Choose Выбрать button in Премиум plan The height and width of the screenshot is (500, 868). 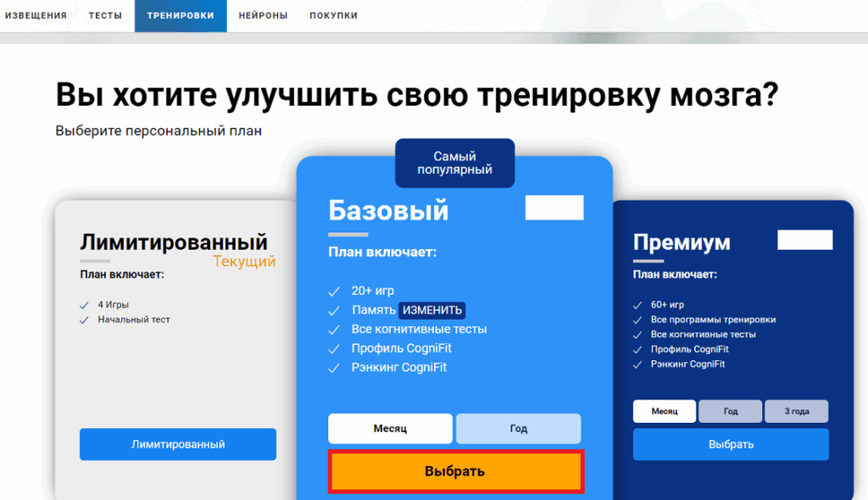[731, 444]
